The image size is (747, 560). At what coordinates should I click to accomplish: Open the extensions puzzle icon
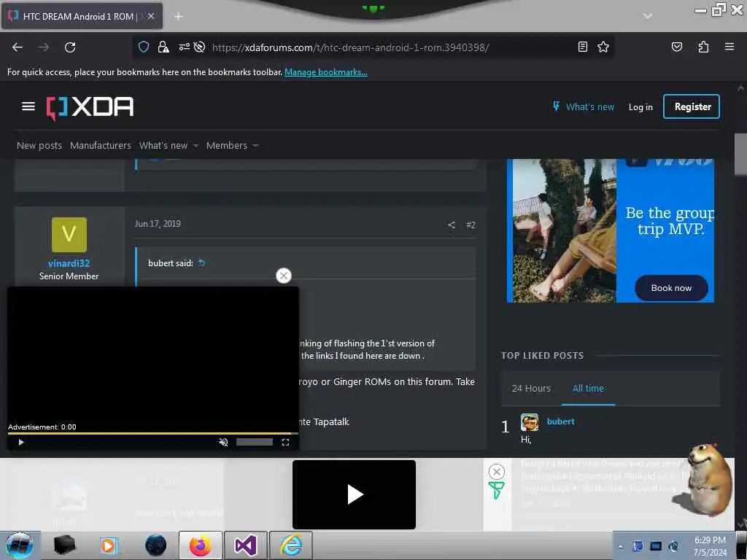coord(703,47)
